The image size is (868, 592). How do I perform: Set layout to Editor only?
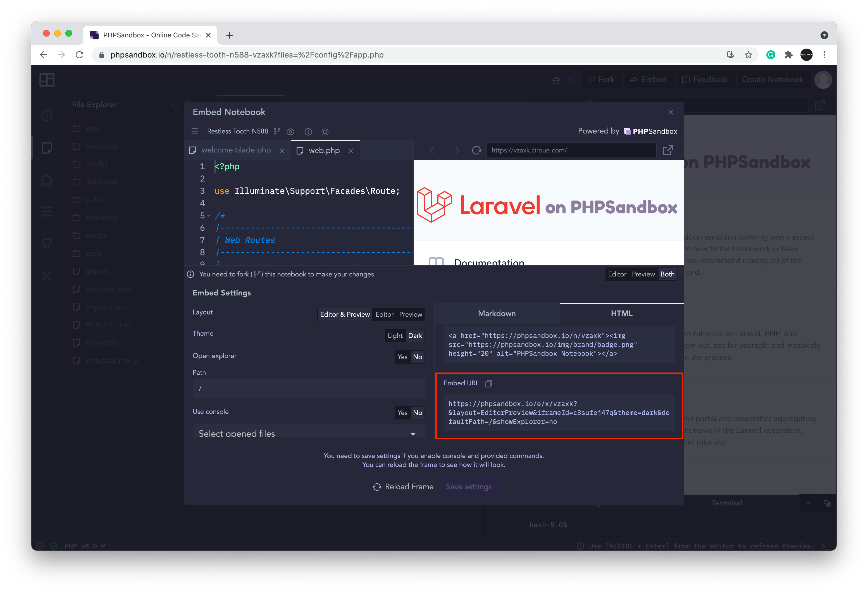tap(384, 314)
